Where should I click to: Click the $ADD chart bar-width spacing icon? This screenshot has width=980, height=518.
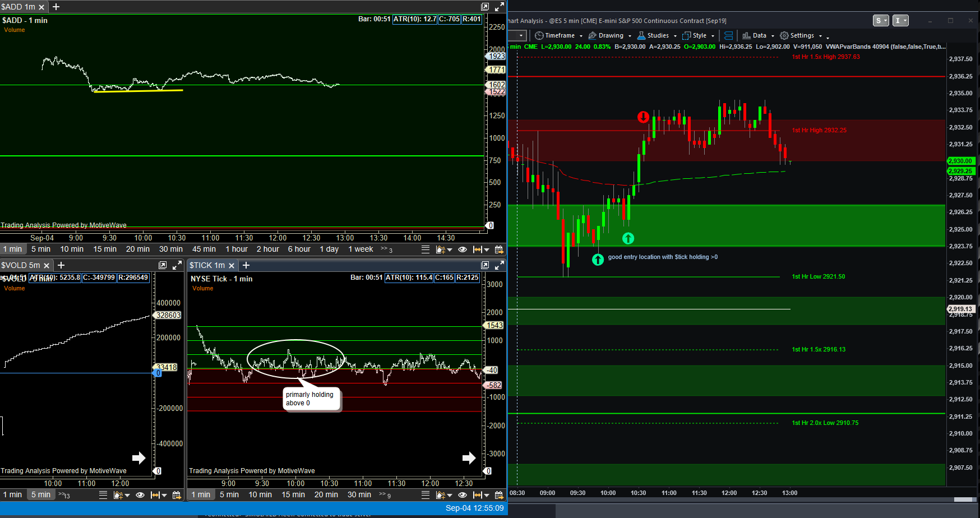[x=478, y=249]
